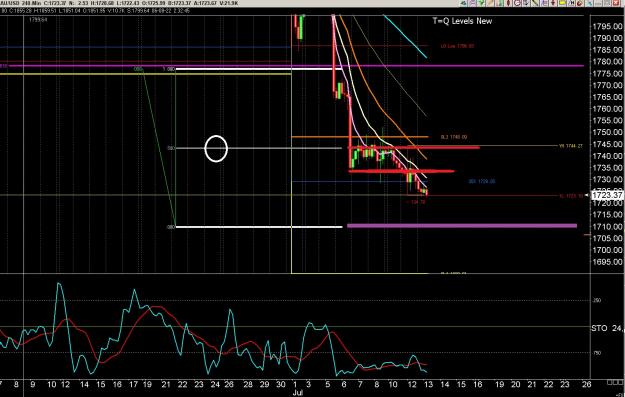The width and height of the screenshot is (625, 397).
Task: Click the Jul month label on time axis
Action: tap(297, 393)
